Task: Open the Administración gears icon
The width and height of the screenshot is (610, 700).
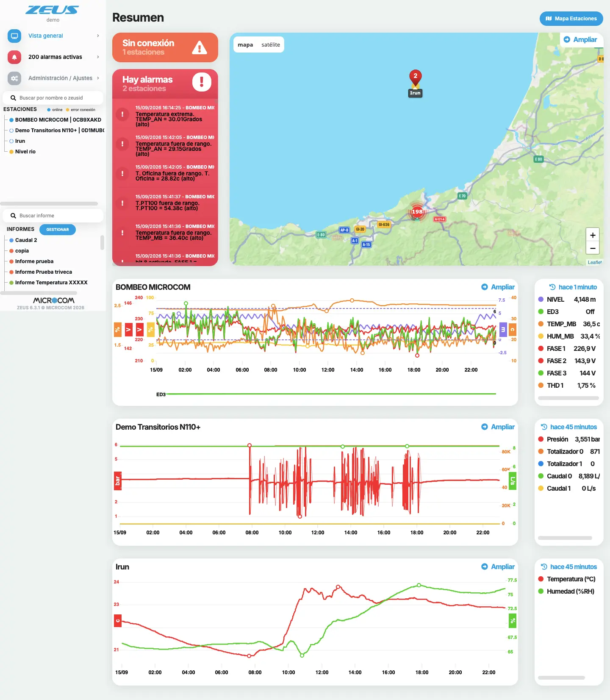Action: pyautogui.click(x=14, y=78)
